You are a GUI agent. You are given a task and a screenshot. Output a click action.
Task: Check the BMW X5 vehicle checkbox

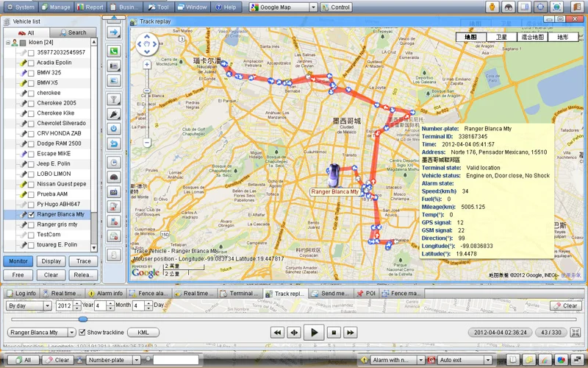31,83
